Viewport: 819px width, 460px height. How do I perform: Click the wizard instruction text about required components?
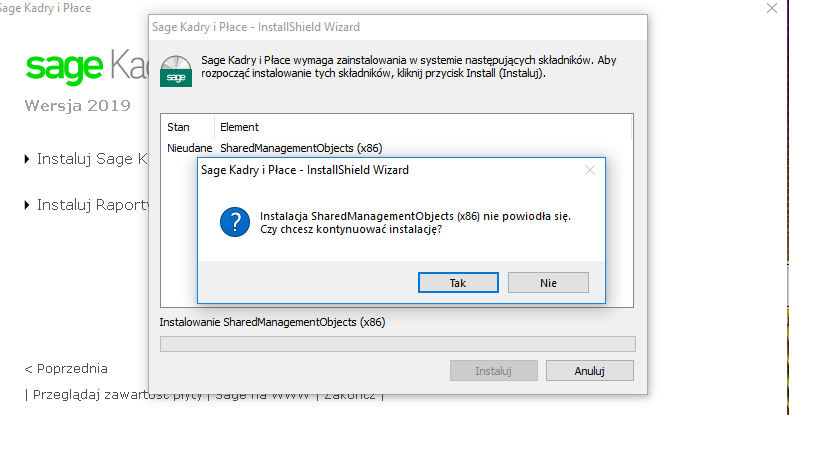click(408, 66)
